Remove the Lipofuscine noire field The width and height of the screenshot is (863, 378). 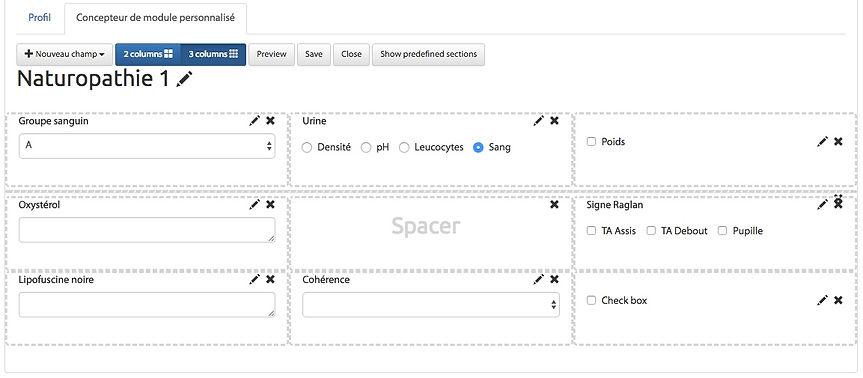(x=270, y=280)
